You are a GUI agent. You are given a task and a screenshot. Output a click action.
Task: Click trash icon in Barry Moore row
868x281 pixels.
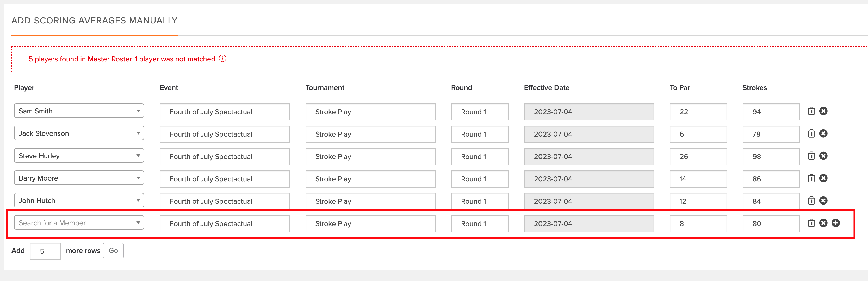(811, 178)
